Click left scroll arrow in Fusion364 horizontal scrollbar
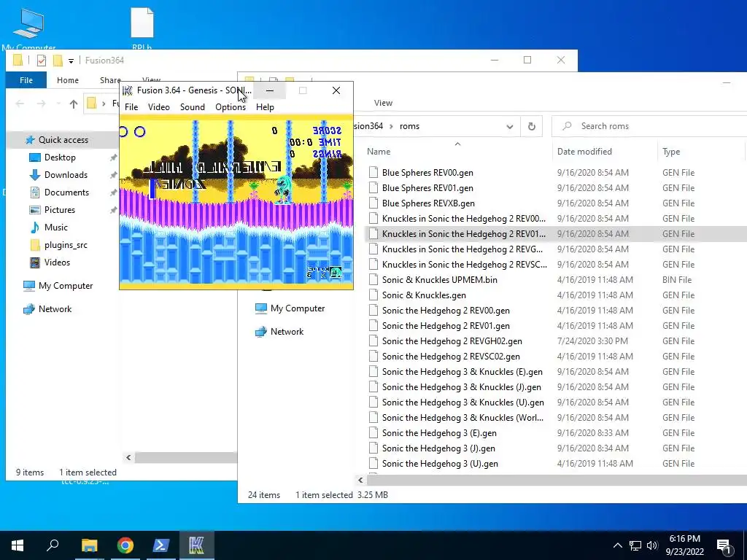 [128, 458]
